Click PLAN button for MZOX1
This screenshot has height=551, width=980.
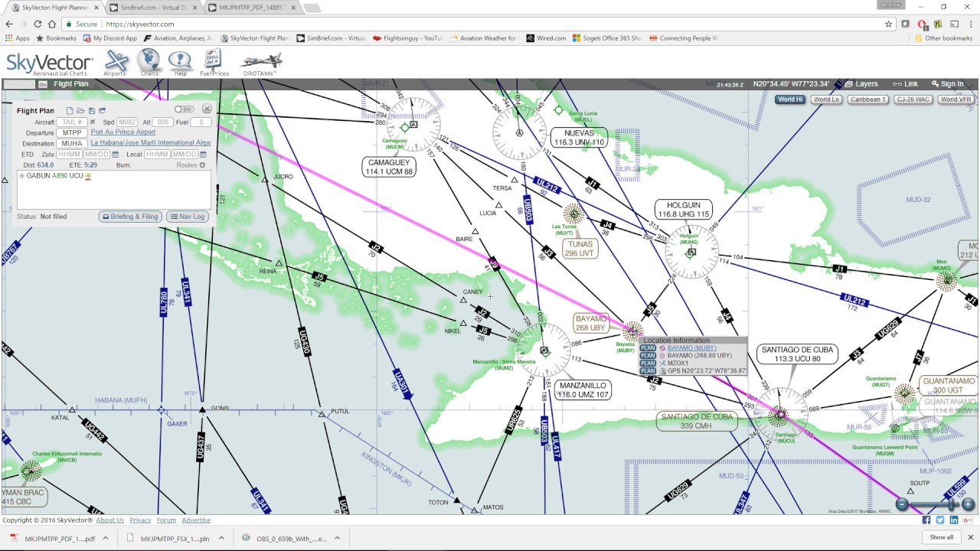click(x=648, y=364)
